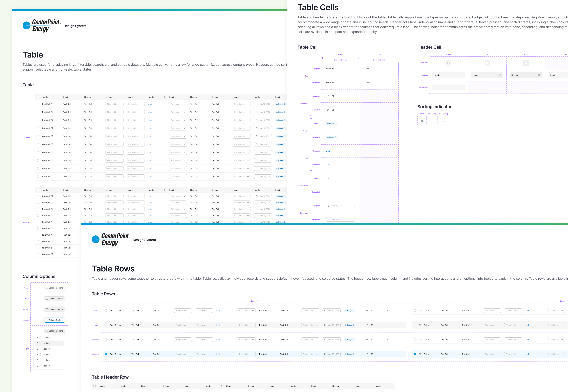Collapse the Open state Column Options button
This screenshot has height=392, width=568.
(55, 331)
